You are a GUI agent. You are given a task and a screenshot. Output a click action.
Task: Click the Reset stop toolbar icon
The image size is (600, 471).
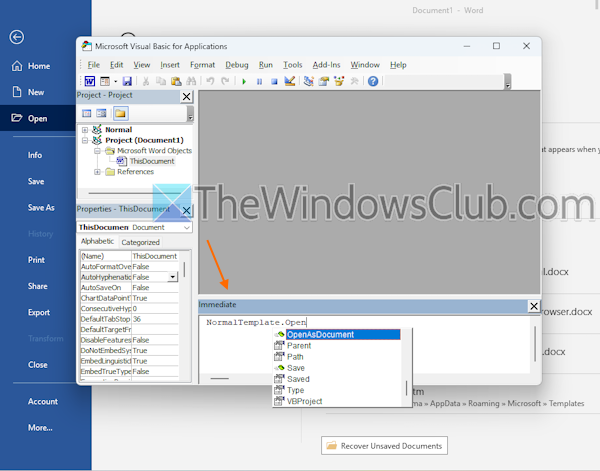point(274,81)
